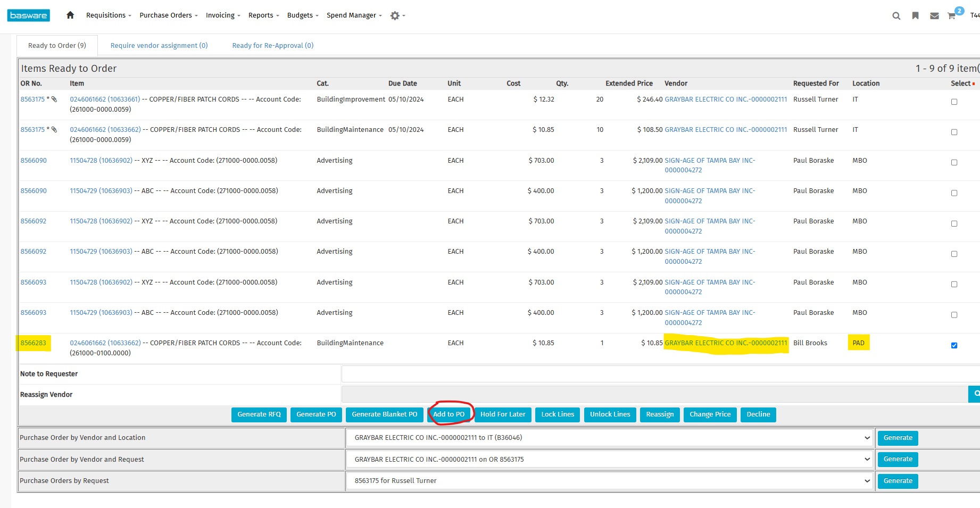
Task: Expand Purchase Order by Vendor and Request dropdown
Action: coord(610,460)
